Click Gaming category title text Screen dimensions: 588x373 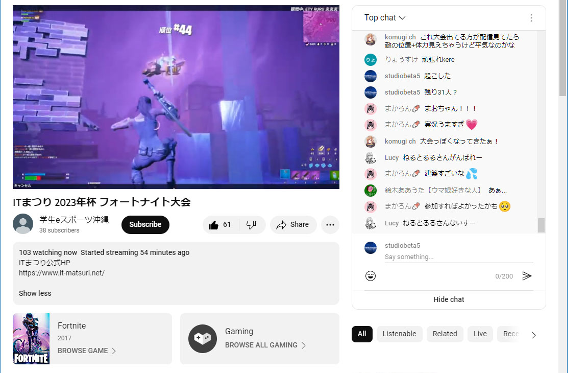[239, 331]
